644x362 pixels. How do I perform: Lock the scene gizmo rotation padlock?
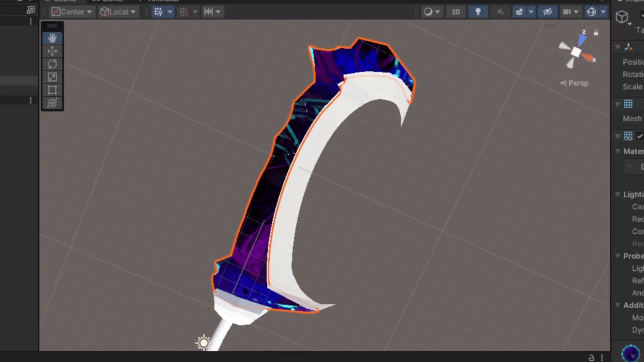(596, 33)
